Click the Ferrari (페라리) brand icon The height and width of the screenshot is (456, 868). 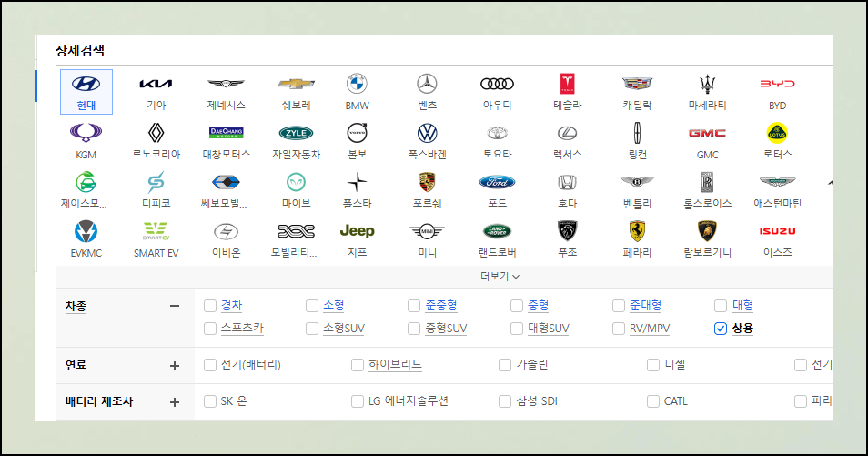coord(637,231)
